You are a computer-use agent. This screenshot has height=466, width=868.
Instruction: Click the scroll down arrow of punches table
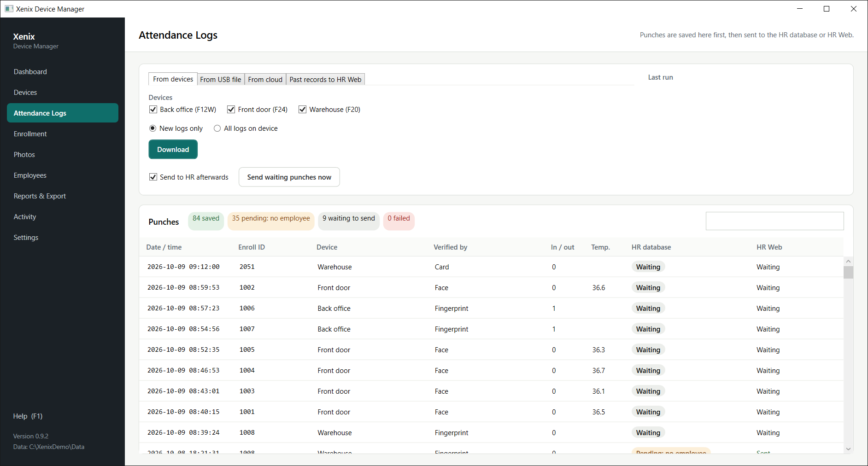848,449
